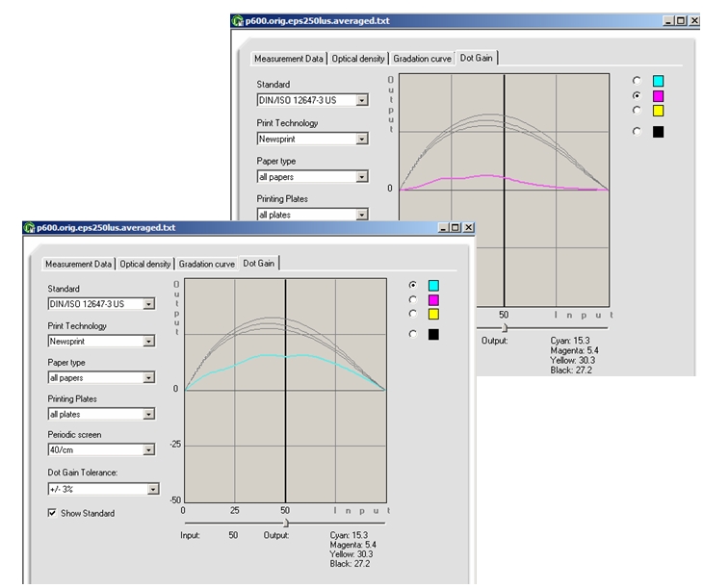The width and height of the screenshot is (703, 588).
Task: Close the front p600 window
Action: 468,228
